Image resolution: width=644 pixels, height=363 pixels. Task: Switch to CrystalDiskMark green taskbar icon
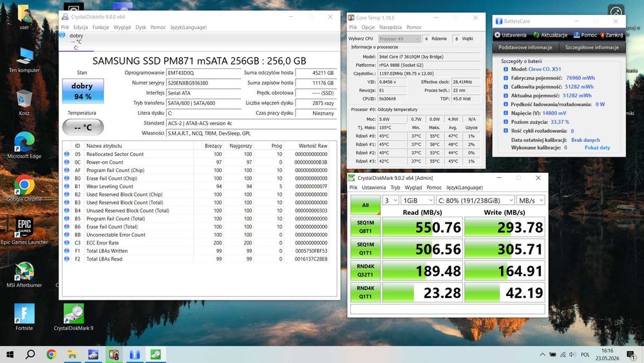tap(156, 355)
